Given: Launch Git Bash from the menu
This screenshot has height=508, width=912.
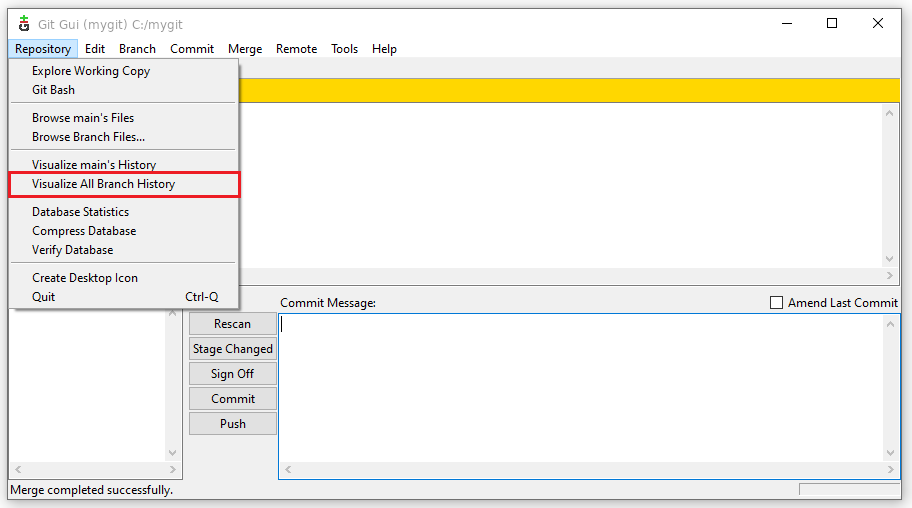Looking at the screenshot, I should point(124,90).
